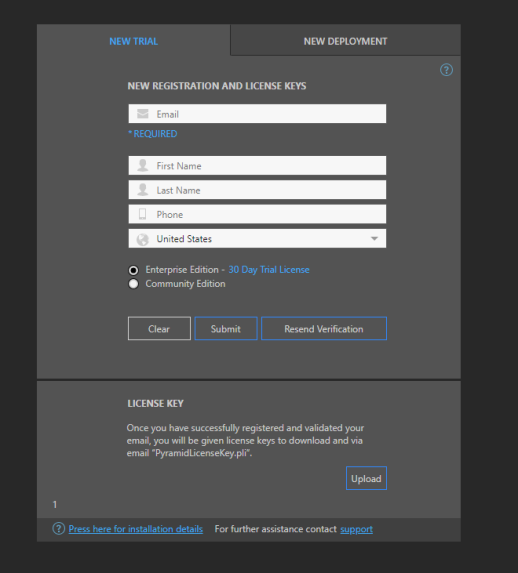The width and height of the screenshot is (518, 573).
Task: Select Enterprise Edition radio button
Action: pos(133,270)
